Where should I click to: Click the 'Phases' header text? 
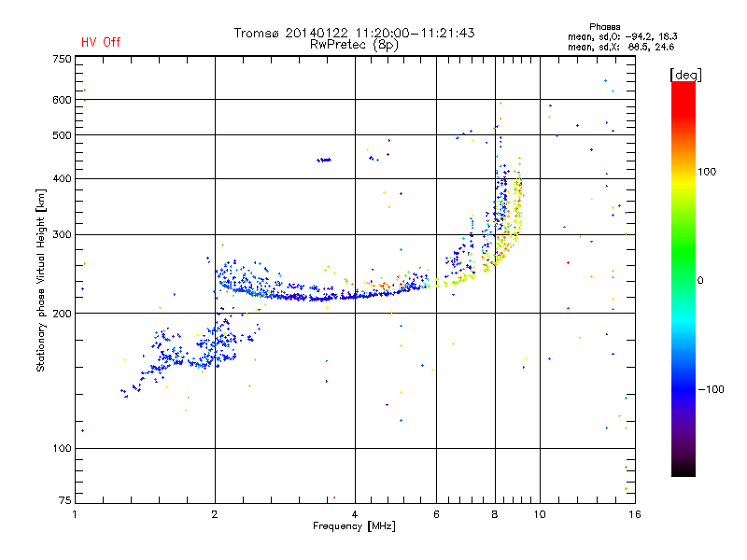(604, 27)
